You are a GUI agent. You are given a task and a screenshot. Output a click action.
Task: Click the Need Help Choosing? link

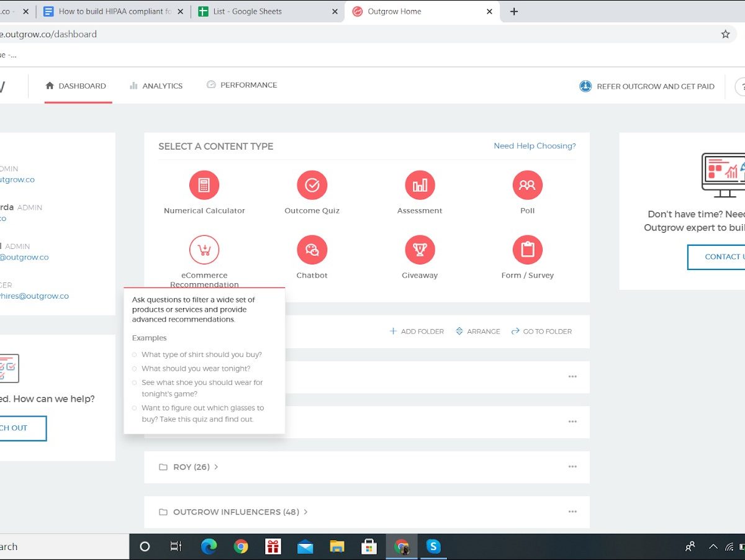(535, 146)
